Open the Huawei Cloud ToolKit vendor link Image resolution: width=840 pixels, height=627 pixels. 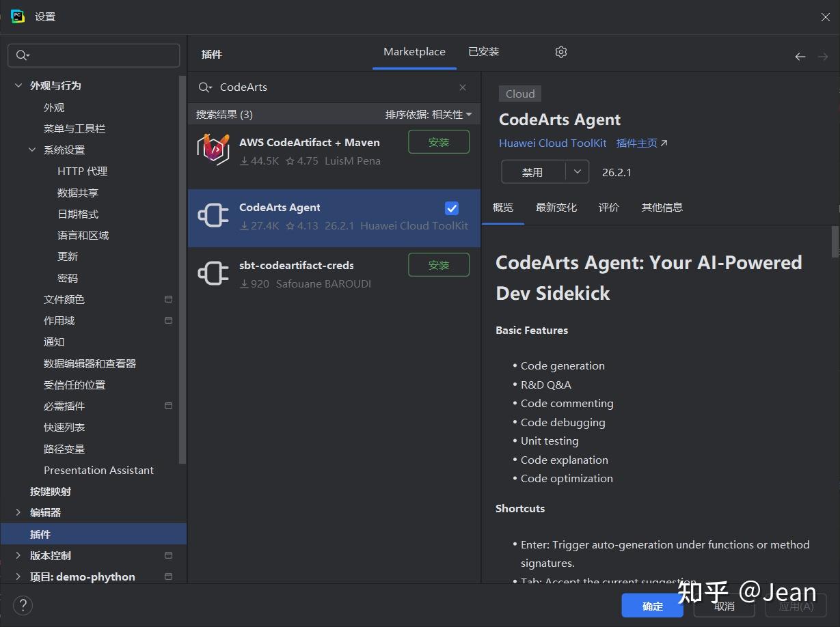pos(553,143)
